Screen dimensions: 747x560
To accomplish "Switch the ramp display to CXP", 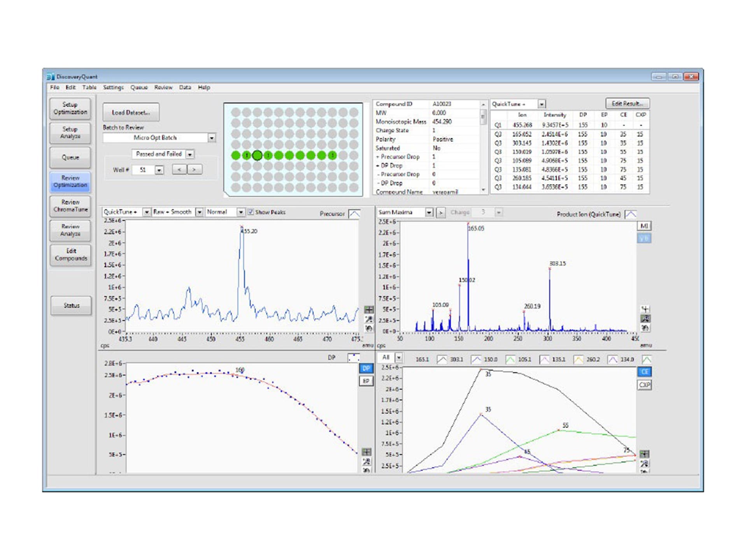I will (645, 385).
